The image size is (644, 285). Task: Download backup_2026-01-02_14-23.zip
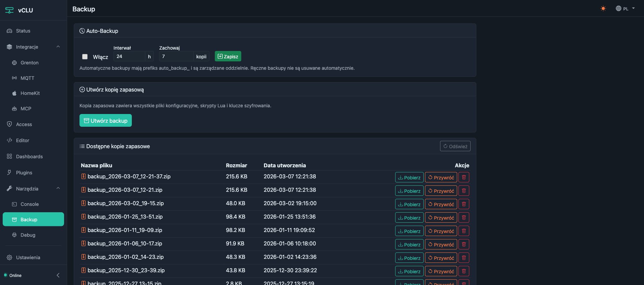(409, 258)
